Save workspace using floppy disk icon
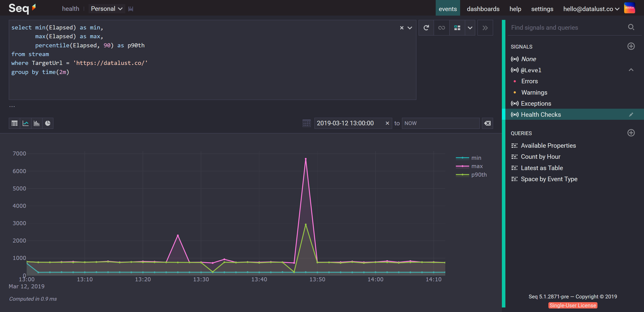 coord(131,9)
